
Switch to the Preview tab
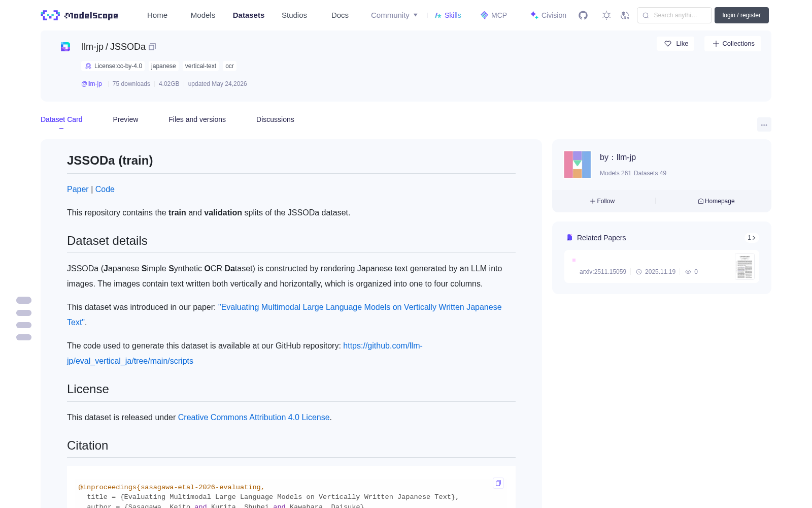coord(125,119)
